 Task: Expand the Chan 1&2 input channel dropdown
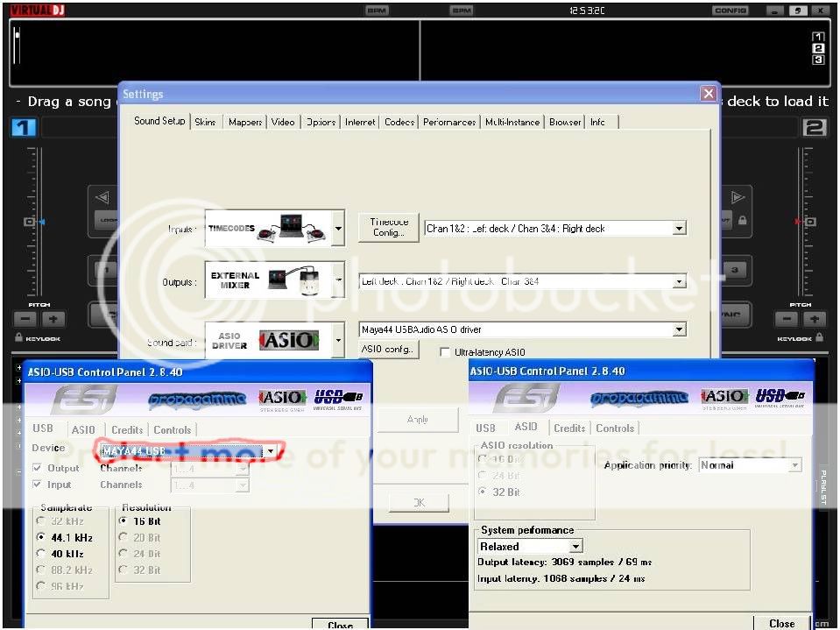click(680, 229)
